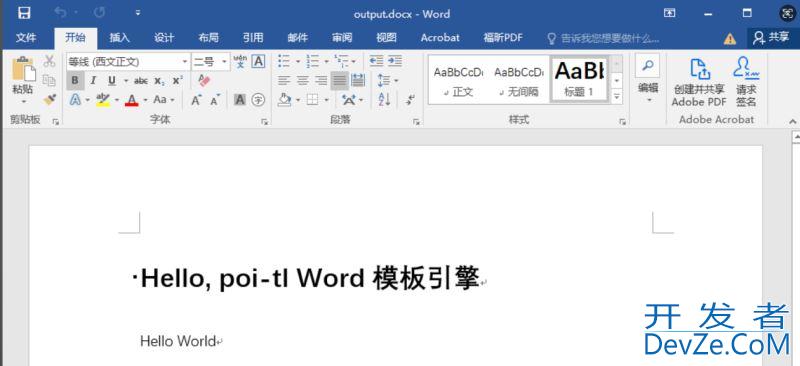The image size is (800, 366).
Task: Open the 文件 menu
Action: [x=26, y=38]
